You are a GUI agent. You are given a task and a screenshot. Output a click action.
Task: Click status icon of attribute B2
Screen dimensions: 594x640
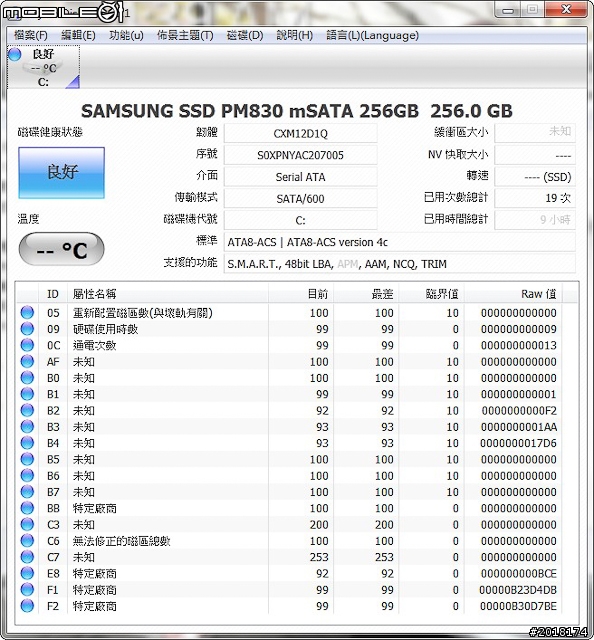click(27, 411)
